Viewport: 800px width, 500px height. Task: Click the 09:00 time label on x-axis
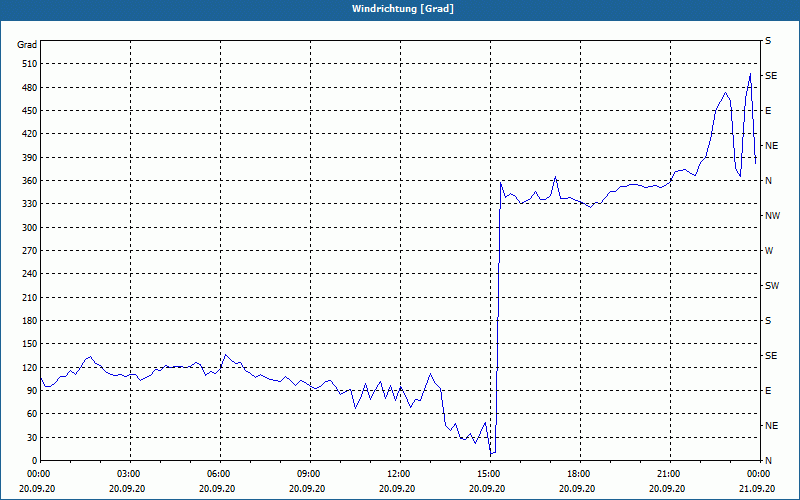tap(310, 474)
